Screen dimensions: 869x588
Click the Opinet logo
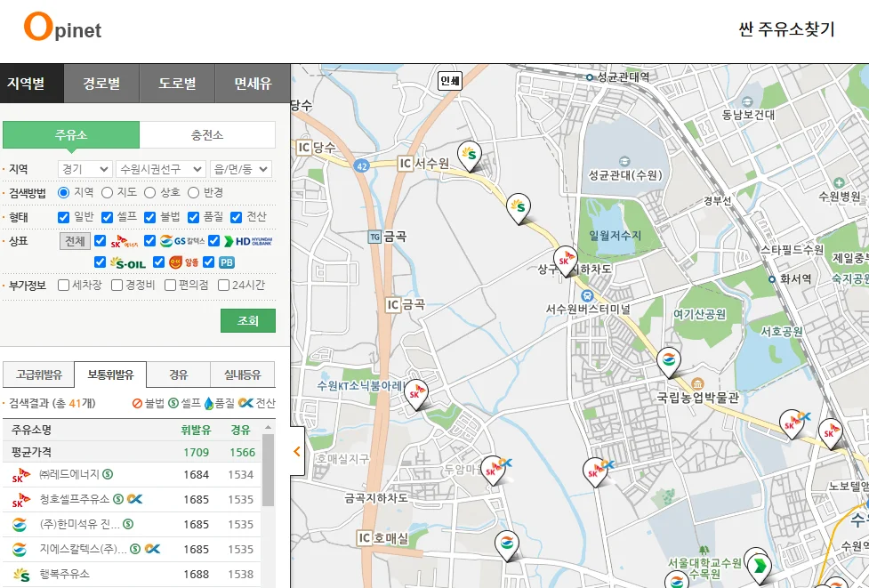point(62,28)
